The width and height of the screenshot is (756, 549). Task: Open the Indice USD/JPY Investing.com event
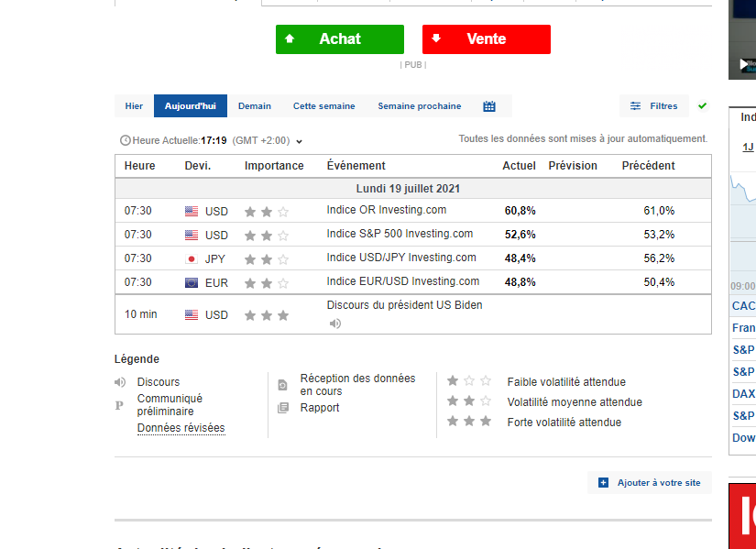pyautogui.click(x=401, y=258)
